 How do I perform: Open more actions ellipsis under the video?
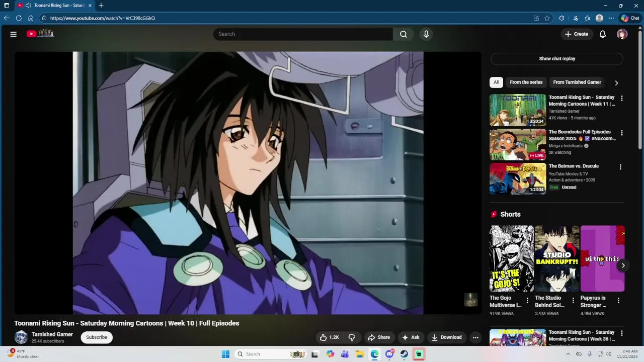click(x=475, y=337)
